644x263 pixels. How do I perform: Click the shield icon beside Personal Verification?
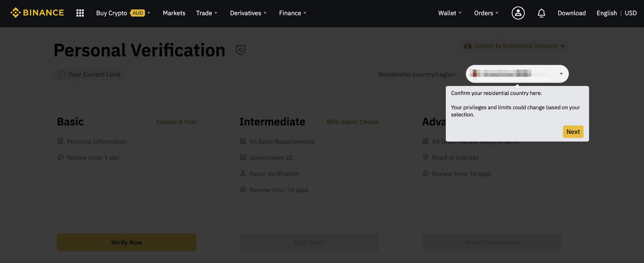(x=241, y=50)
